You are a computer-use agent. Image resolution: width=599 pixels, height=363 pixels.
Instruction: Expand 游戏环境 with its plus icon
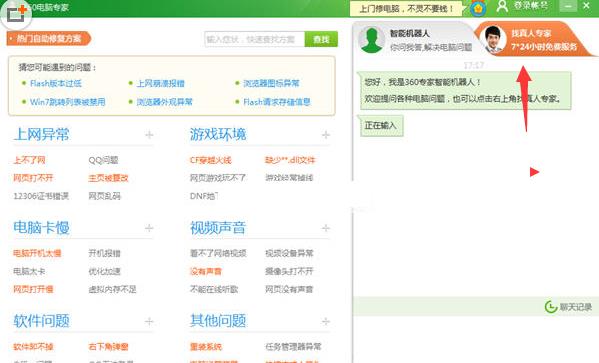(326, 135)
